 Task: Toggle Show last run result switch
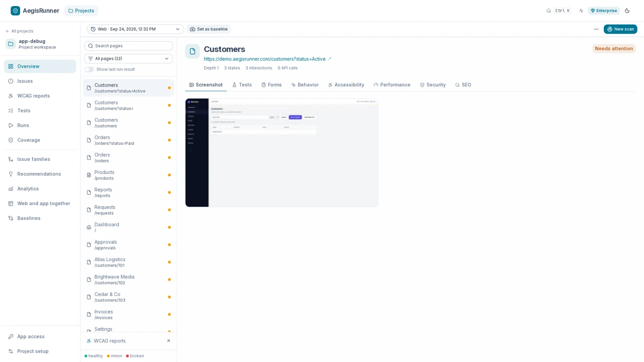click(89, 69)
